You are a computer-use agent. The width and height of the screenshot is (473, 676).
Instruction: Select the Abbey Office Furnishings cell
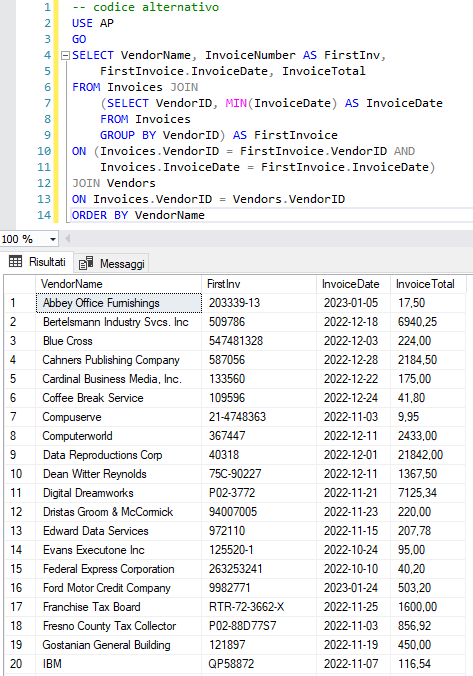[119, 303]
